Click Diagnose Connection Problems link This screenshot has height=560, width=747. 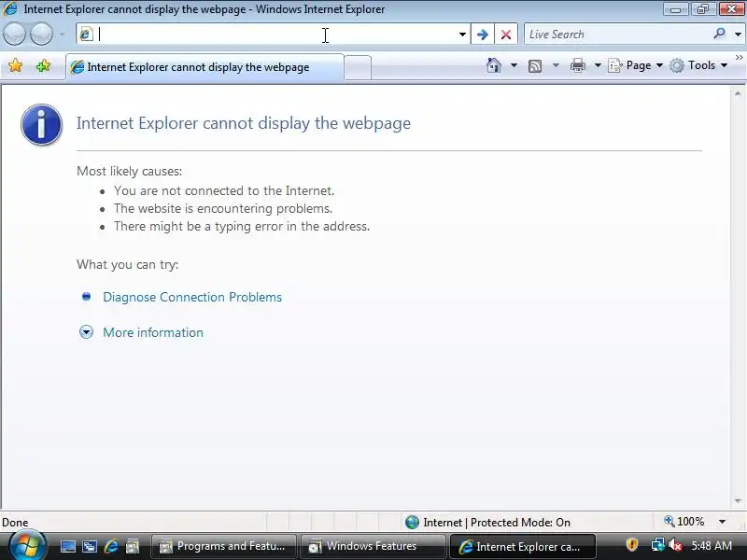point(192,297)
